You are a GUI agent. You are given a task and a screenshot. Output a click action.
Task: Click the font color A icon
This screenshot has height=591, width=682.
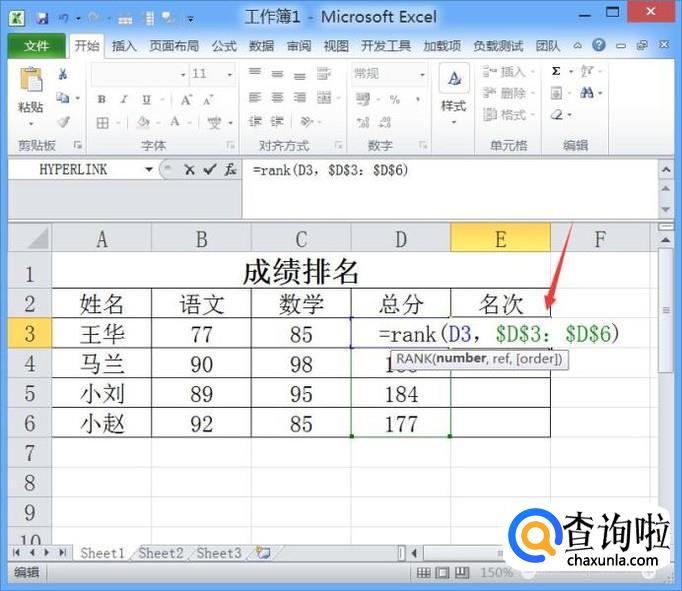tap(175, 122)
